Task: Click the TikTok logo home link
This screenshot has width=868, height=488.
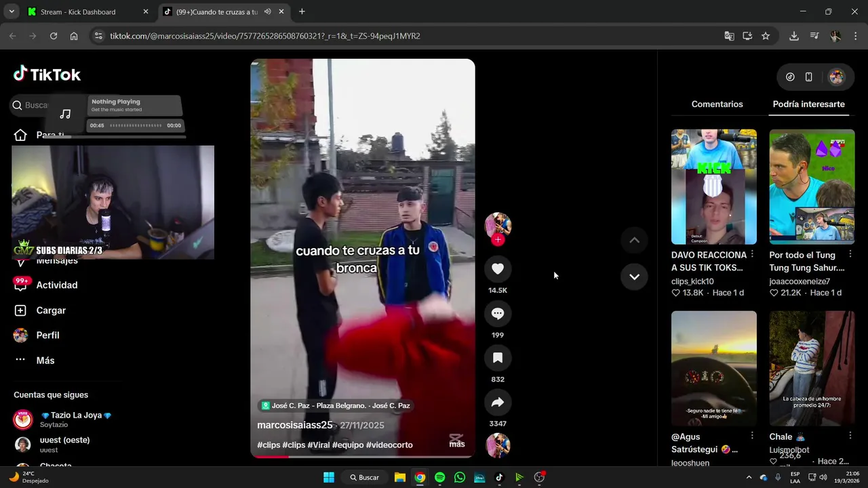Action: coord(47,75)
